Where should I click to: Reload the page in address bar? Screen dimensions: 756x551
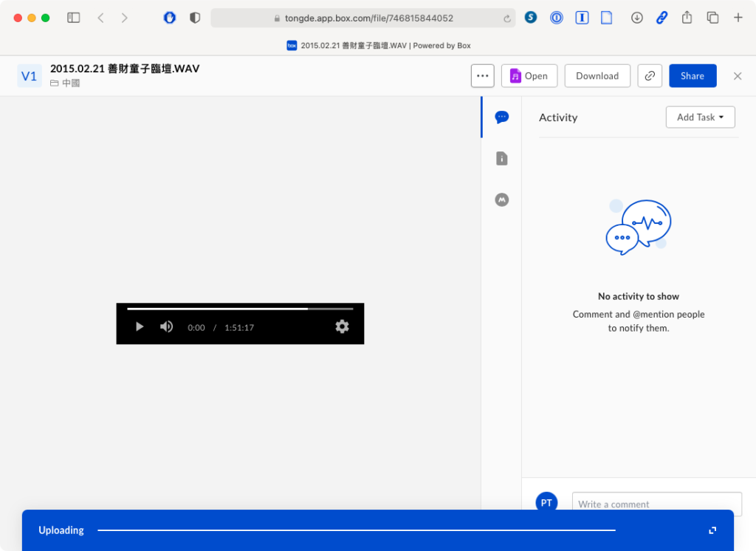[x=507, y=18]
